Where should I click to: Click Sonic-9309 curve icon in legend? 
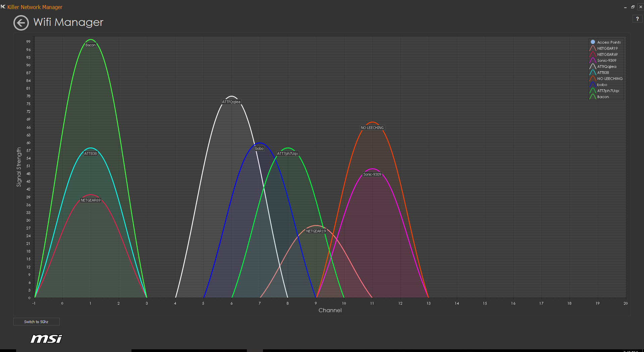(593, 60)
